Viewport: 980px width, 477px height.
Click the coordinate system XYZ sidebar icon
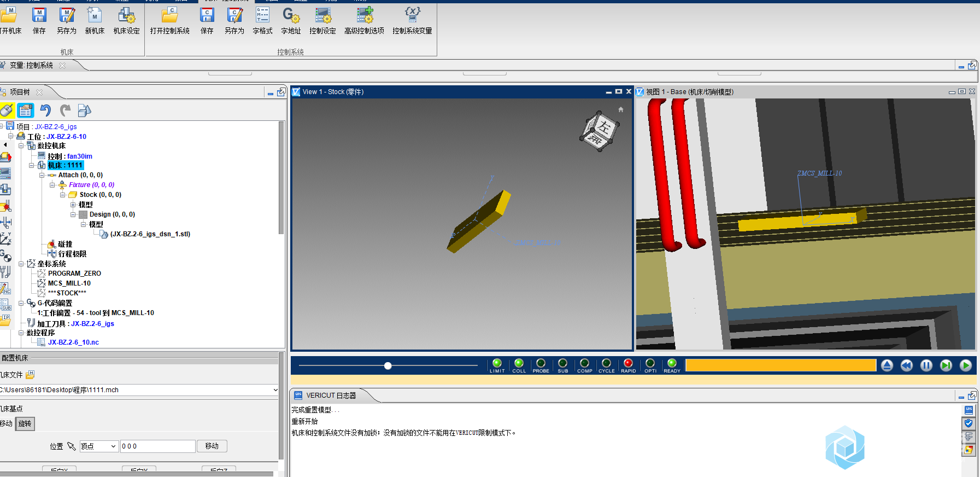pos(5,238)
